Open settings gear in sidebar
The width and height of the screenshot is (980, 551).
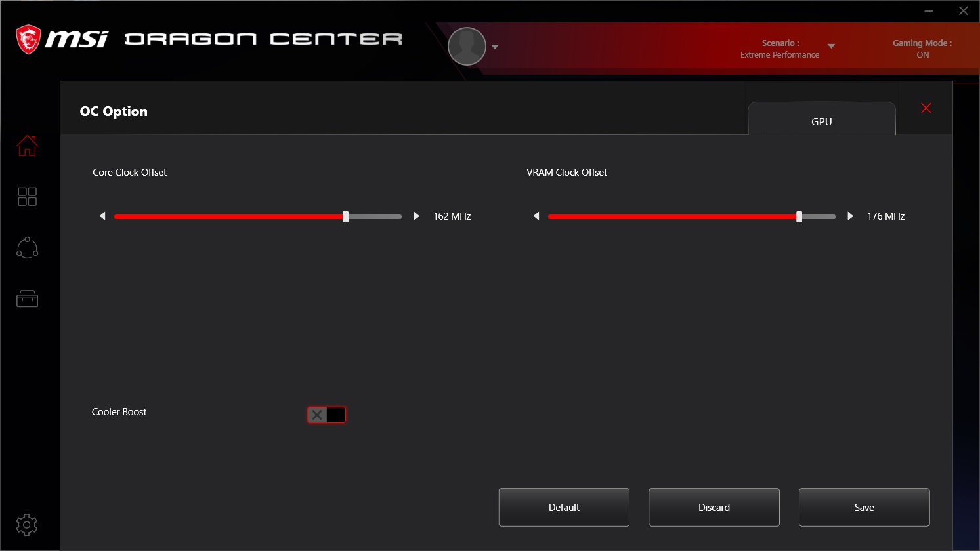(27, 525)
